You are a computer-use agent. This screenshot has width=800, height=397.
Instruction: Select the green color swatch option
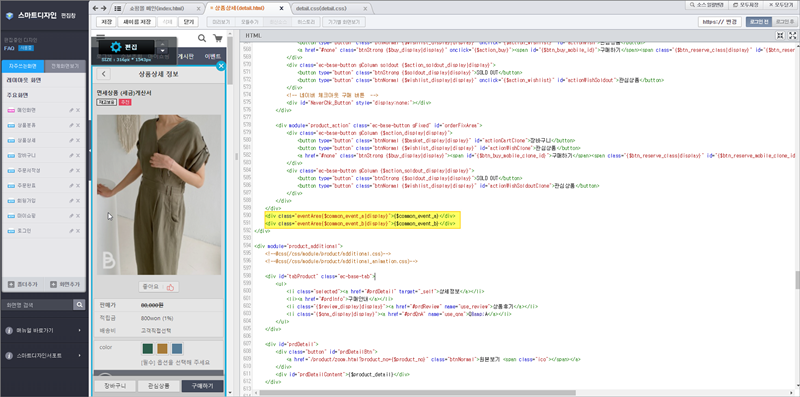point(147,349)
